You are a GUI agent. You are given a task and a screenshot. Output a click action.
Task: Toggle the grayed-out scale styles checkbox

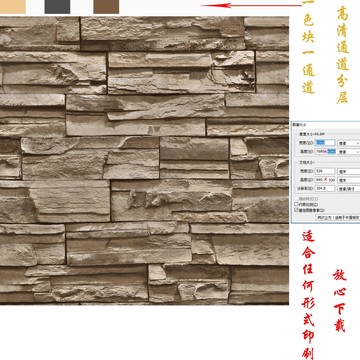[x=296, y=199]
